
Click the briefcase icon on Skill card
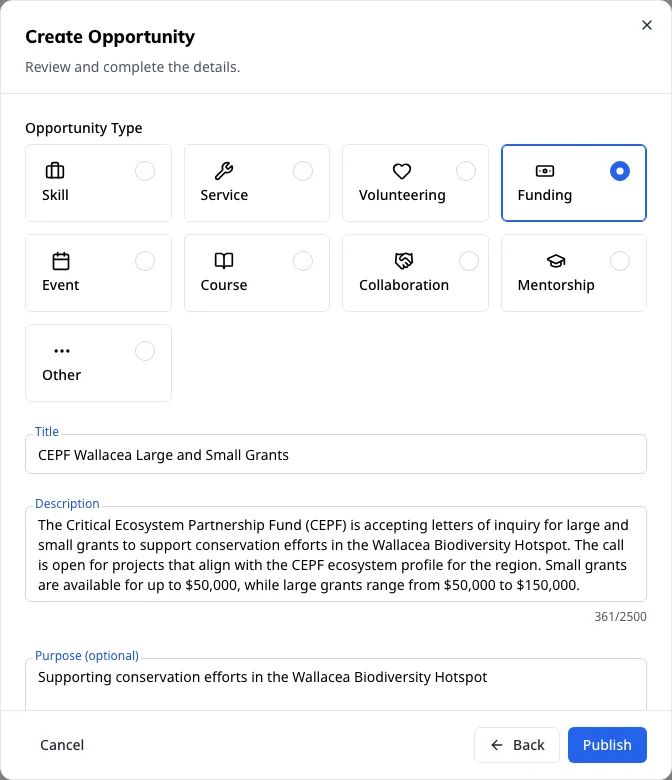[55, 171]
